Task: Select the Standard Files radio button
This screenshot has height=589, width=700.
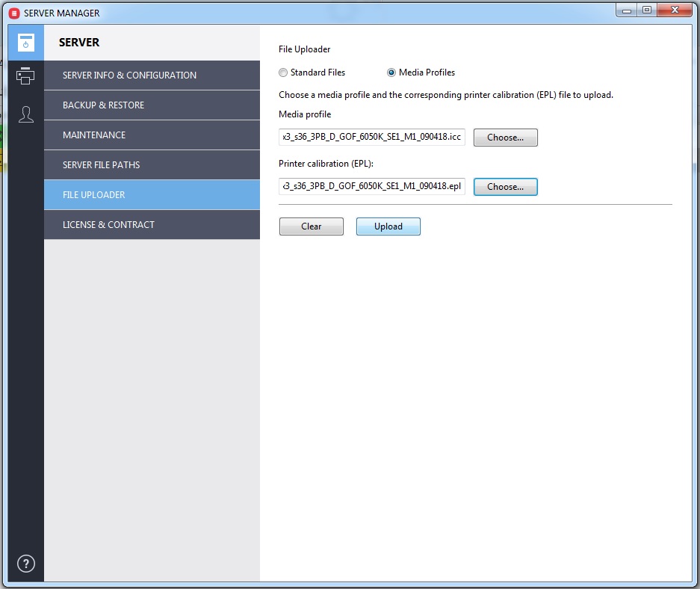Action: tap(283, 73)
